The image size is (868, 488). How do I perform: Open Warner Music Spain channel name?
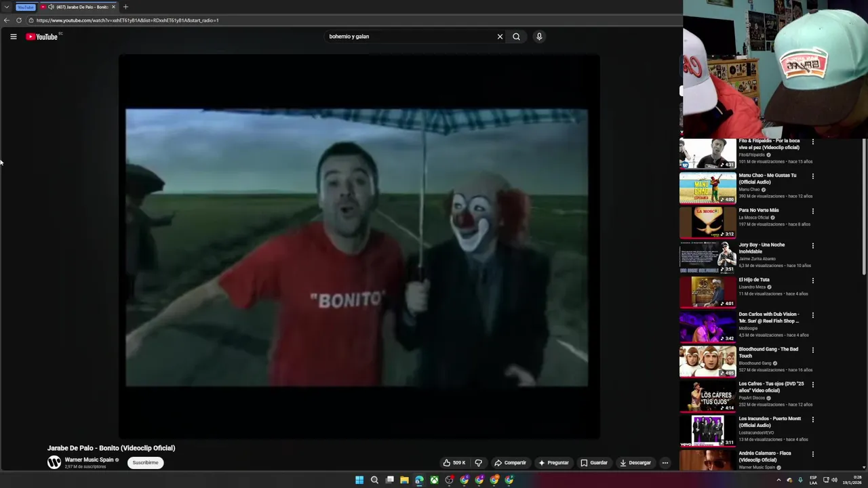tap(89, 460)
